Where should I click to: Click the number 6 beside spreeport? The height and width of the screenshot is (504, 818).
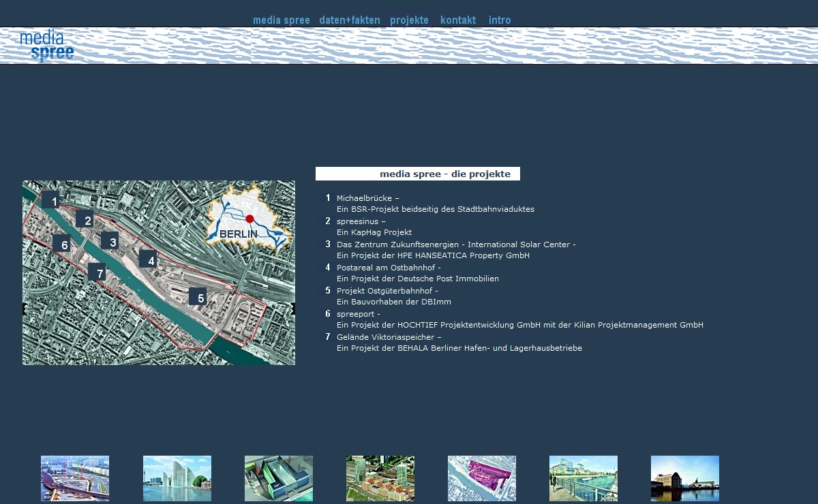pos(328,314)
